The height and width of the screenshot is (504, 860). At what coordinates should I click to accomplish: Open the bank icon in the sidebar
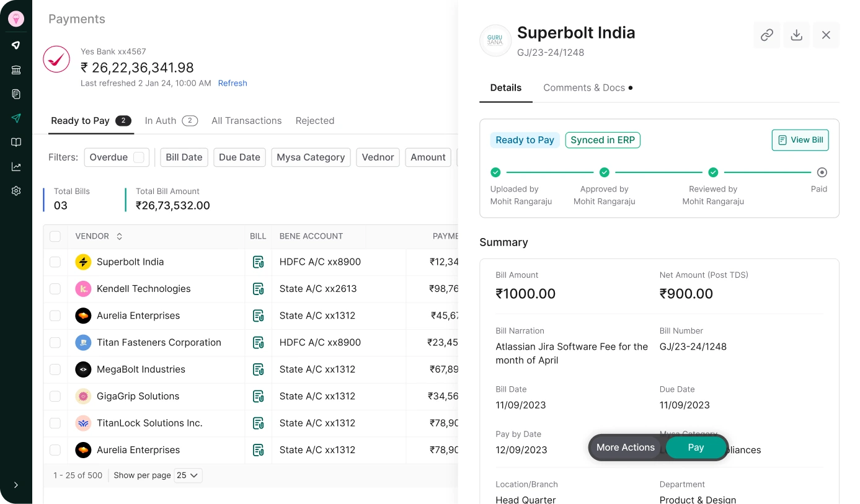[16, 69]
